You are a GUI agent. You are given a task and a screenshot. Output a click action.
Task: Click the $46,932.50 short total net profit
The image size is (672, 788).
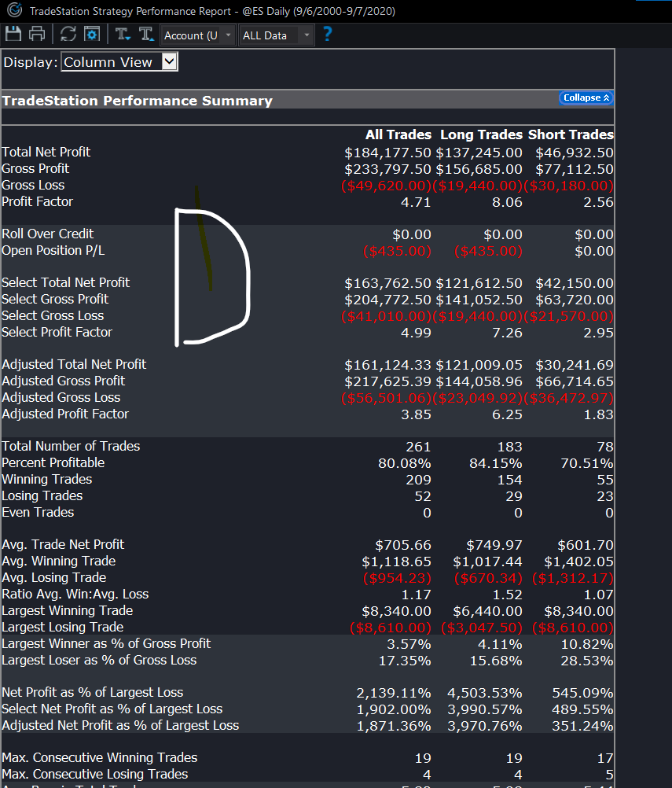click(575, 153)
